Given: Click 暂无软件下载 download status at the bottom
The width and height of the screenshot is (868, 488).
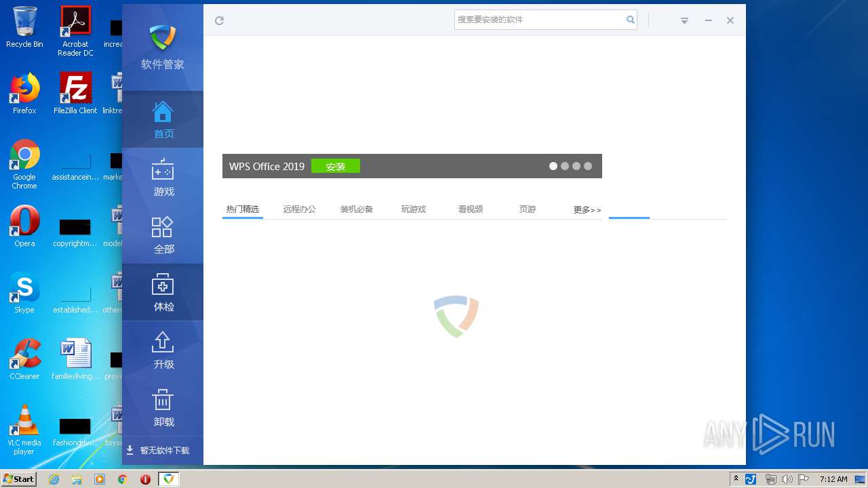Looking at the screenshot, I should (158, 451).
